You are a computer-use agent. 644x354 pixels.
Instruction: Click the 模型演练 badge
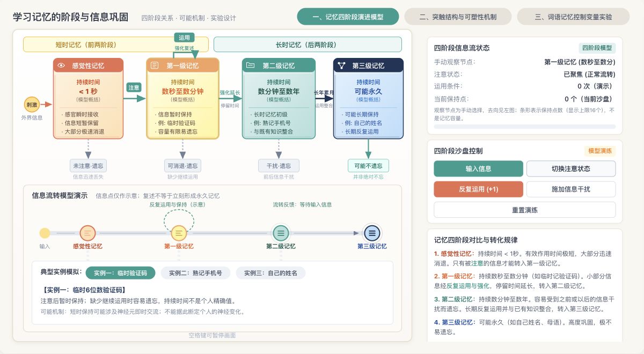point(600,151)
